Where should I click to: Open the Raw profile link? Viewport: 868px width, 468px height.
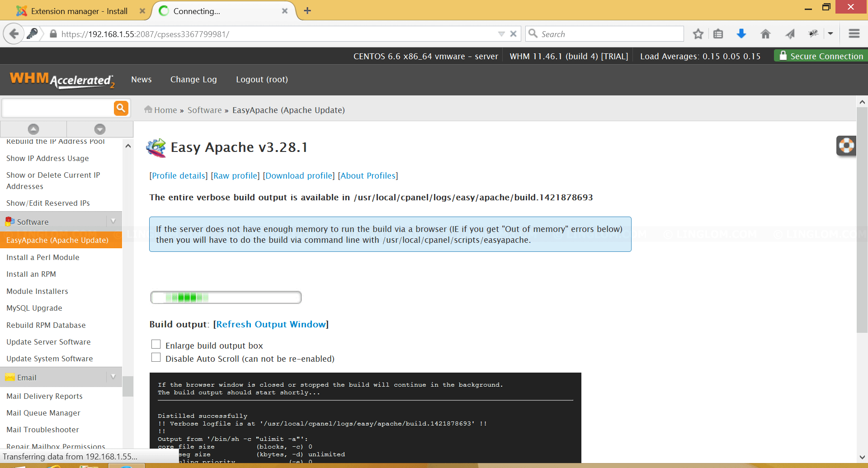click(236, 175)
